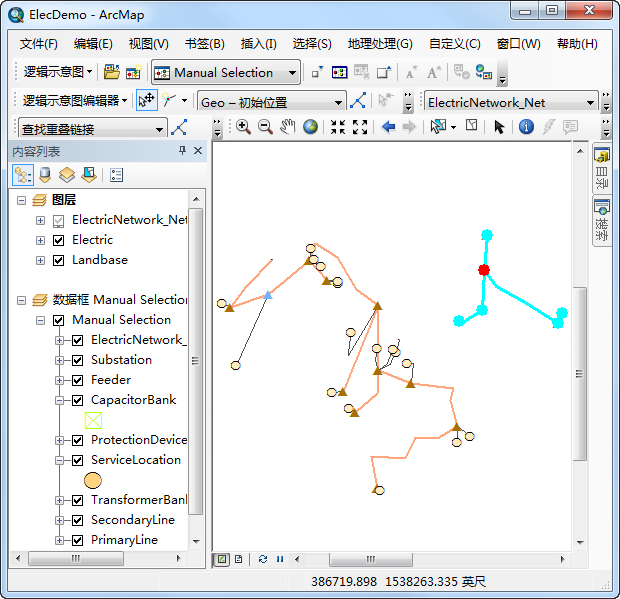620x599 pixels.
Task: Activate the Pan hand tool
Action: pyautogui.click(x=288, y=127)
